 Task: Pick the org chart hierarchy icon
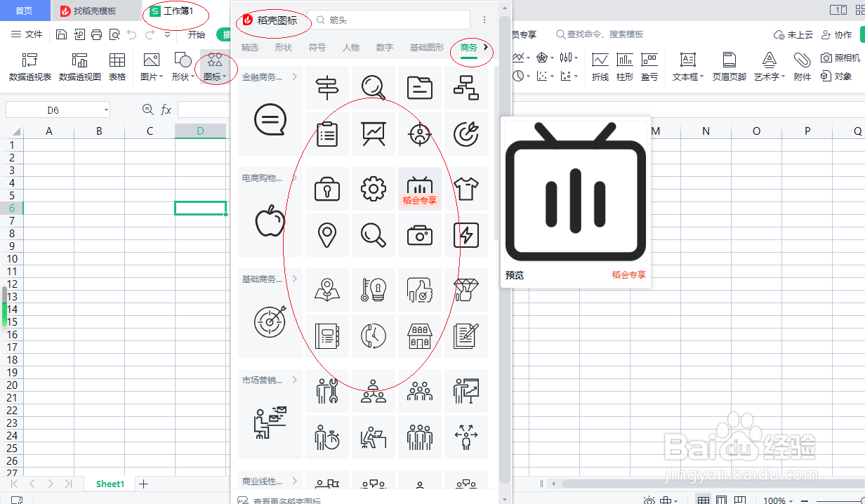click(x=466, y=88)
